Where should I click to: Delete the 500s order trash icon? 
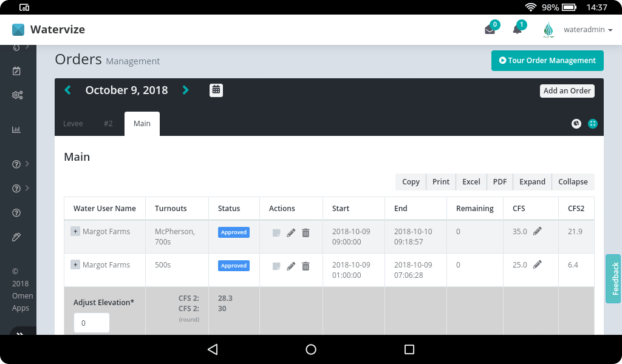tap(306, 266)
